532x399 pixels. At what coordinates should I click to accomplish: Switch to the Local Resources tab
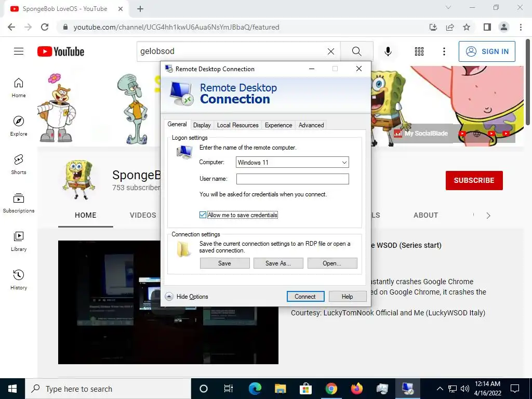pos(237,125)
